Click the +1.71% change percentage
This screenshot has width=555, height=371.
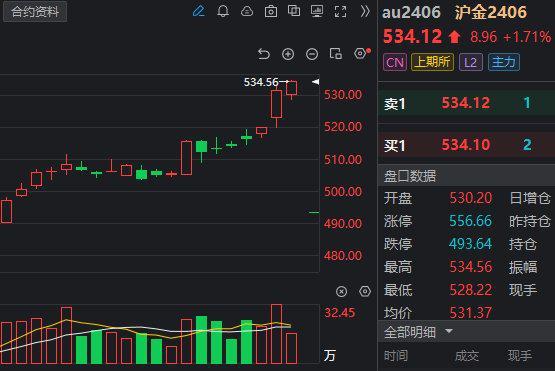pos(527,37)
